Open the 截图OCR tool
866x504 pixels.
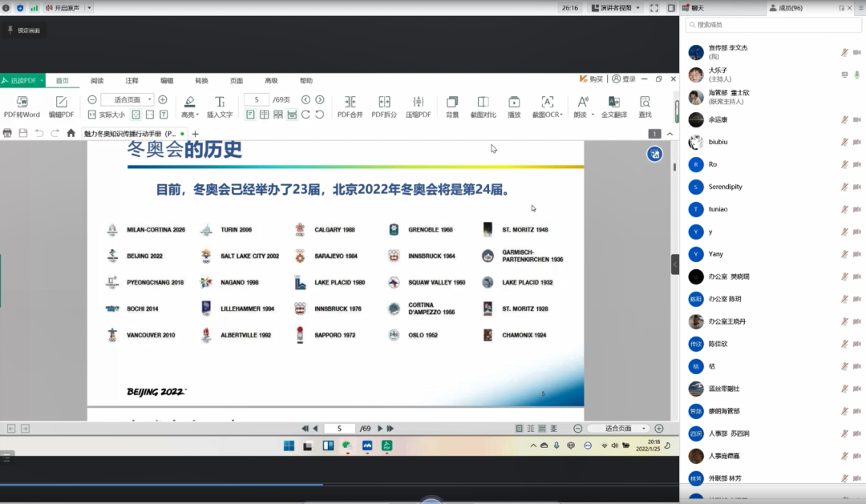coord(547,107)
